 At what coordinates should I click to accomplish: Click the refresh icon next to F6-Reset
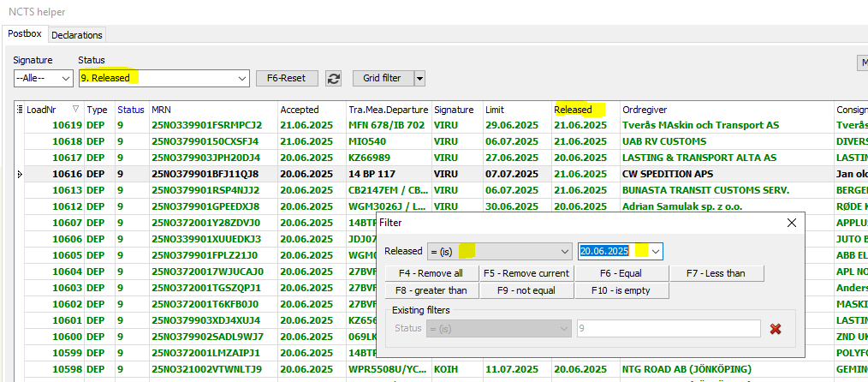(x=334, y=78)
